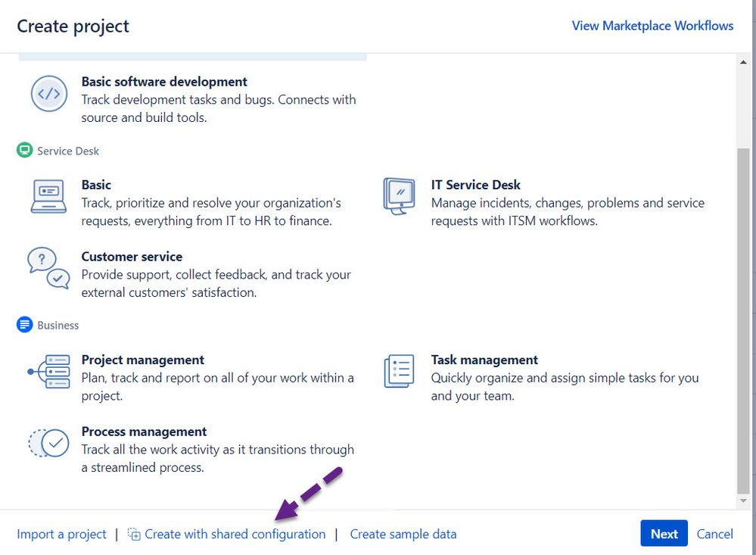756x555 pixels.
Task: Click the Task management checklist icon
Action: tap(399, 372)
